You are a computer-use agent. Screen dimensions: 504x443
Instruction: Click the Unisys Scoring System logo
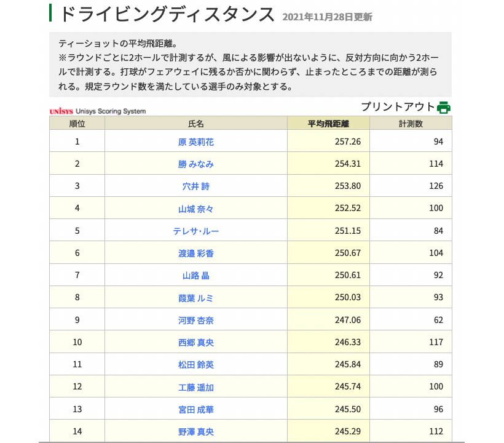pos(98,111)
